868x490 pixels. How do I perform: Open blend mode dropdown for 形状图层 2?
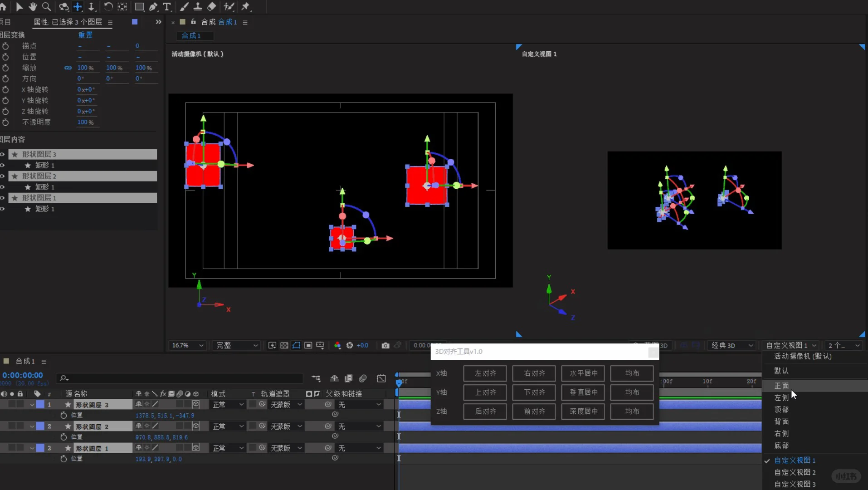228,426
